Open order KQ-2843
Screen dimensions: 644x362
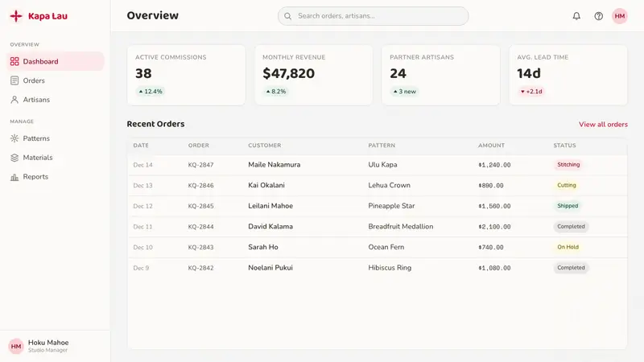click(x=200, y=247)
